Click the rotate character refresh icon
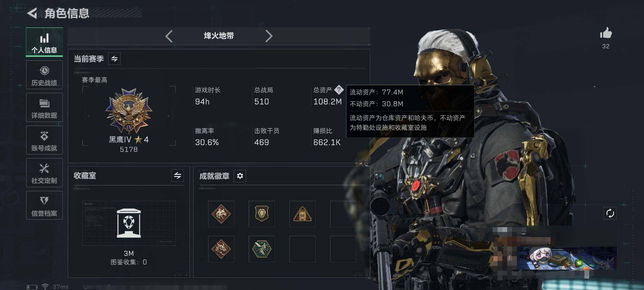Screen dimensions: 644x290 point(610,213)
